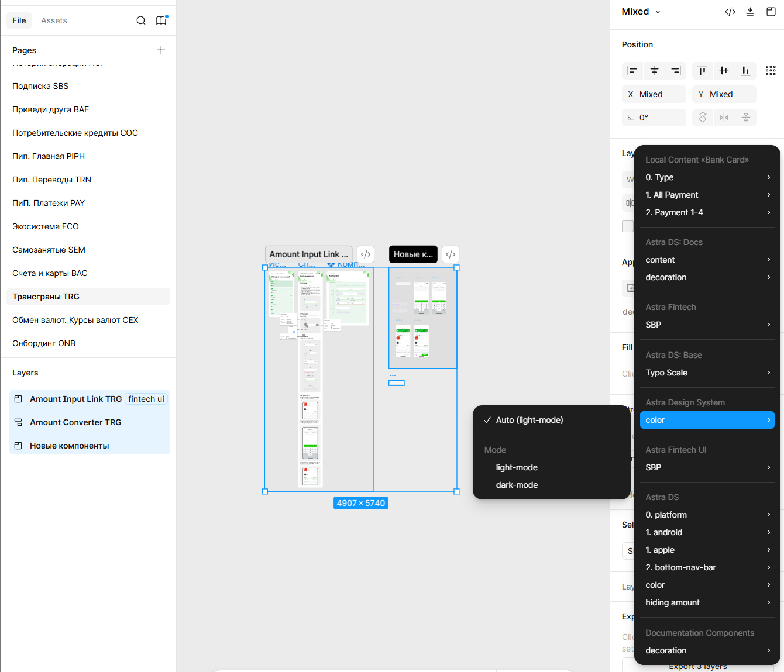Open 1. apple menu entry
The image size is (784, 672).
tap(707, 550)
